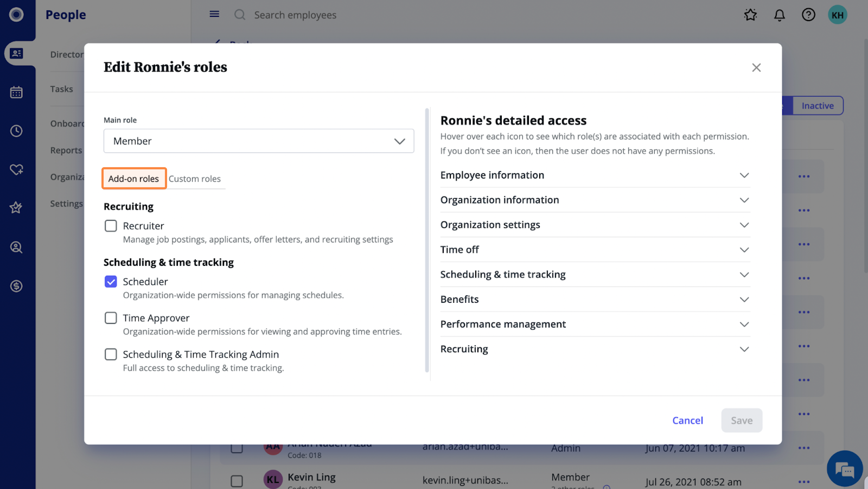868x489 pixels.
Task: Click the Save button
Action: coord(742,420)
